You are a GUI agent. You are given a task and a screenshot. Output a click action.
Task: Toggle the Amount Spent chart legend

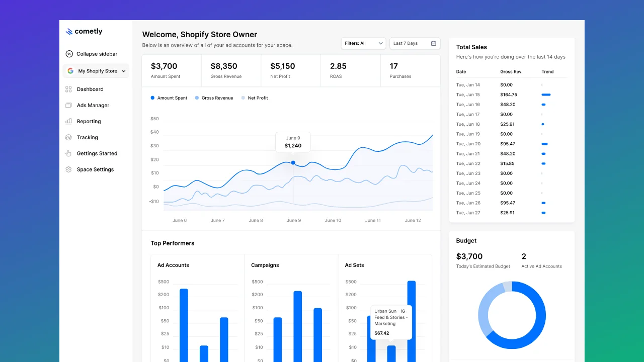click(x=169, y=98)
